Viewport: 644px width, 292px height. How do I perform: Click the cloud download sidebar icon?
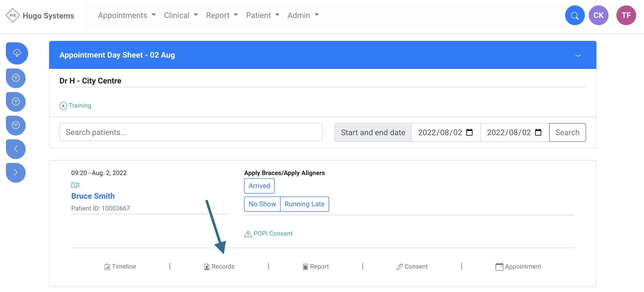[17, 53]
